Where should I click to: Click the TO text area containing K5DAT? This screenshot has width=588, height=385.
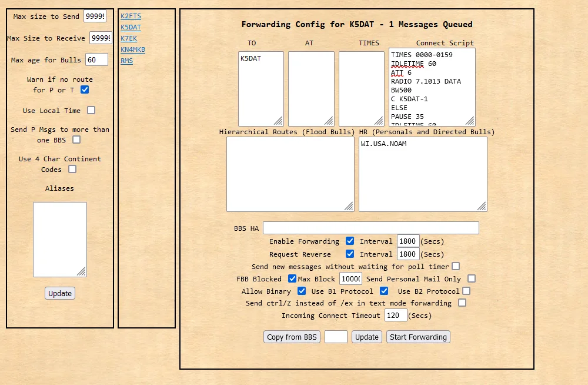pyautogui.click(x=261, y=89)
